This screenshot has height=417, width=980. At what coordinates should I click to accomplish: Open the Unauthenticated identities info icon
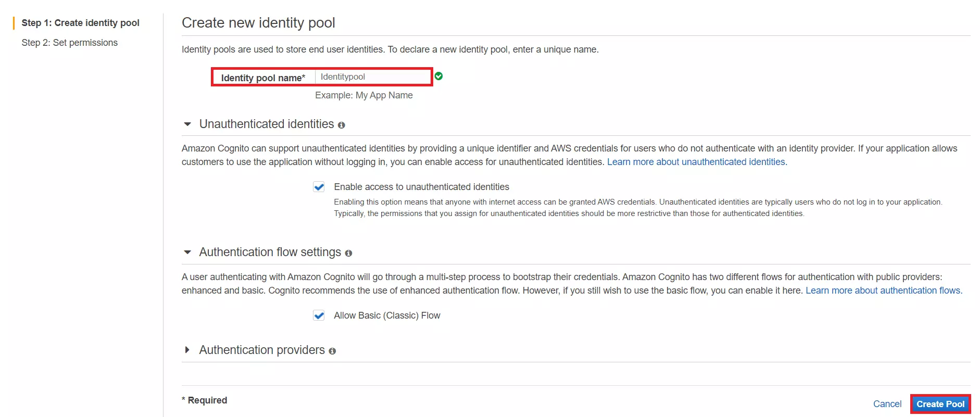click(342, 125)
